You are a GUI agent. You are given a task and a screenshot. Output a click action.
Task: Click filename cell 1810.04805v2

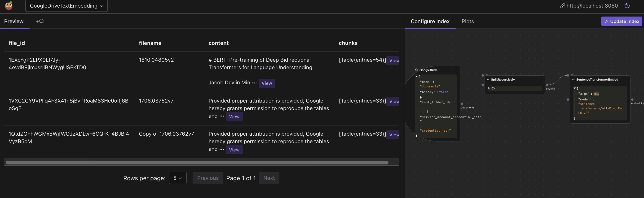coord(156,60)
